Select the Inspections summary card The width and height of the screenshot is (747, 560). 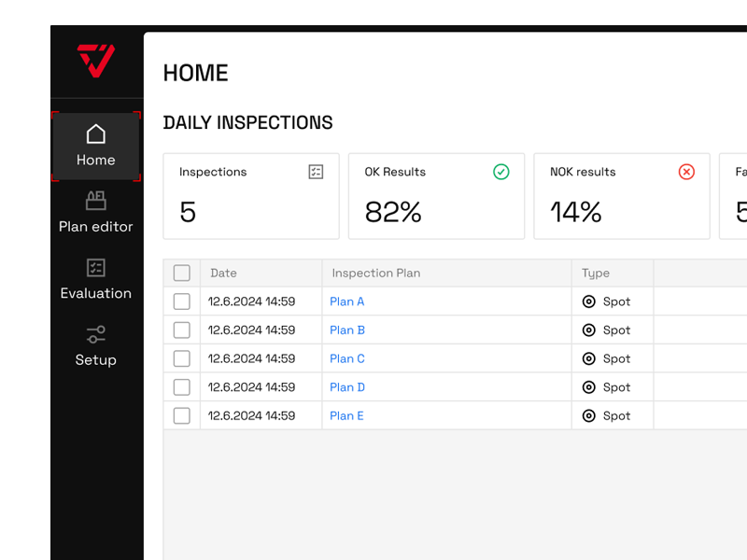[251, 196]
